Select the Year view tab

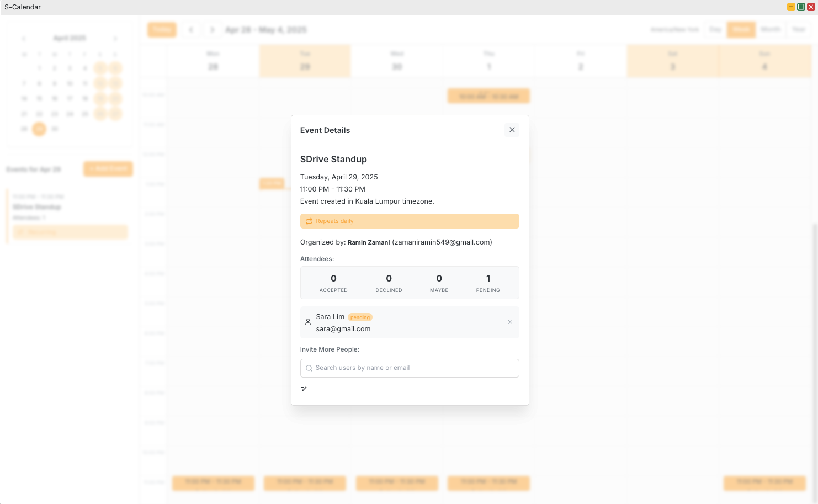coord(798,30)
